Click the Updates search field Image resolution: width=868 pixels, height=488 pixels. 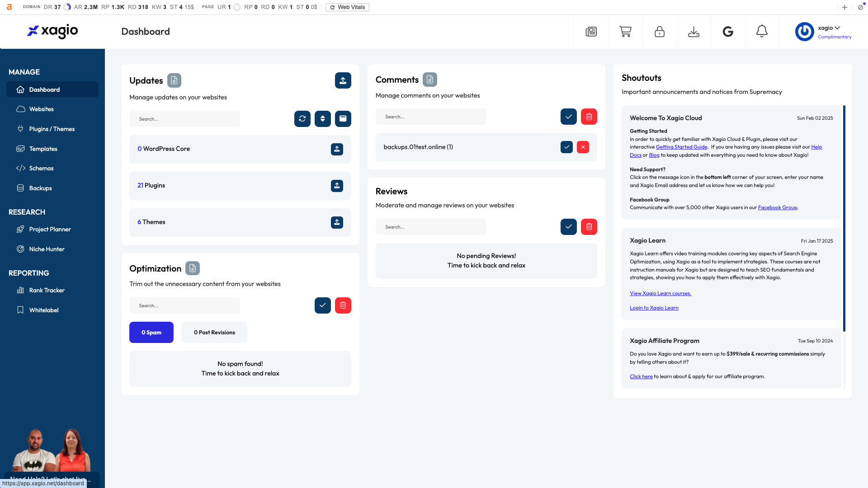184,119
